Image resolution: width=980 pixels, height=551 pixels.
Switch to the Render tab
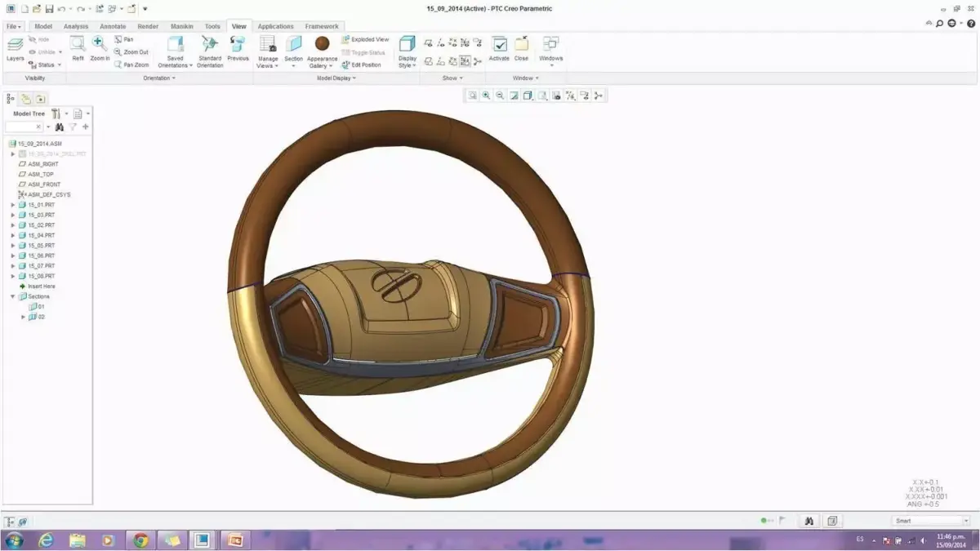click(x=148, y=26)
